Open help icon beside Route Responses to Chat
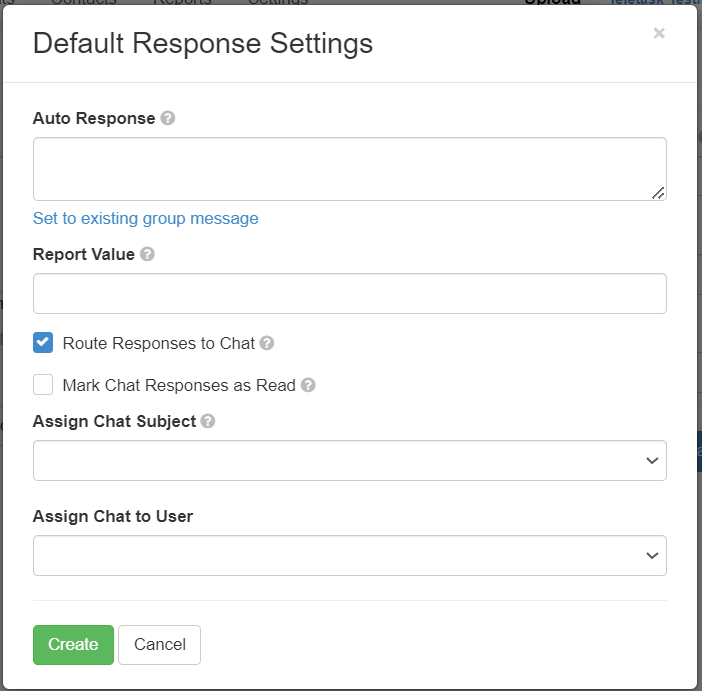702x691 pixels. [267, 343]
